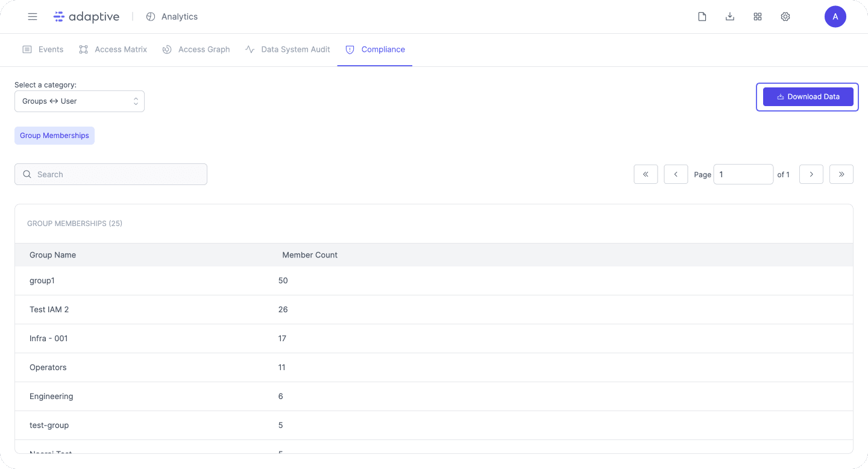Select the Engineering group row
Screen dimensions: 868x469
(x=434, y=397)
